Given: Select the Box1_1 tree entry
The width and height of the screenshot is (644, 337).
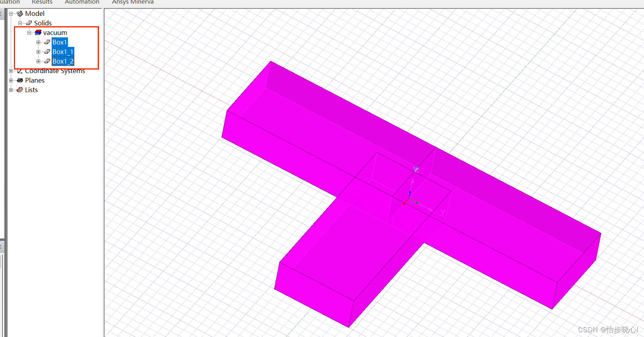Looking at the screenshot, I should 63,52.
